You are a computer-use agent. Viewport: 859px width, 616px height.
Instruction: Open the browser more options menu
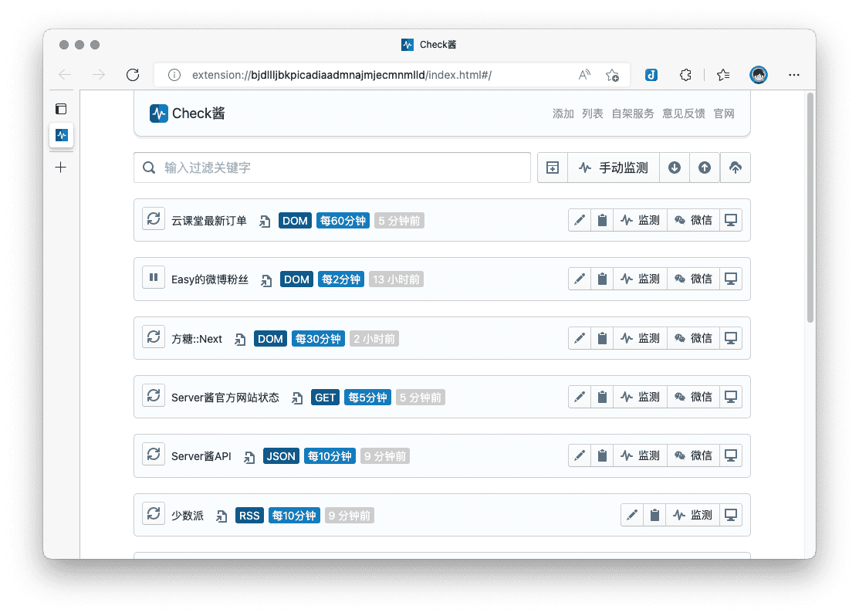[794, 75]
